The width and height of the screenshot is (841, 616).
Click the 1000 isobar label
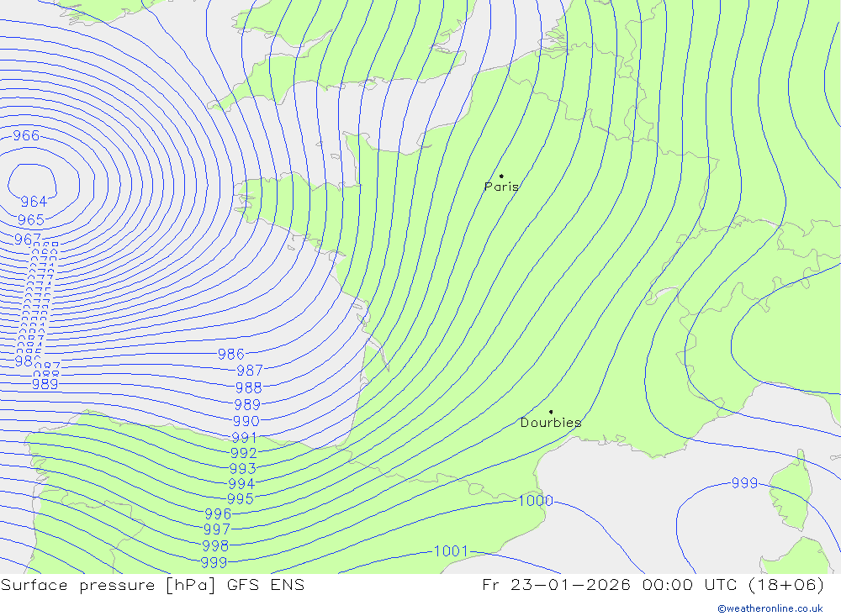(535, 500)
